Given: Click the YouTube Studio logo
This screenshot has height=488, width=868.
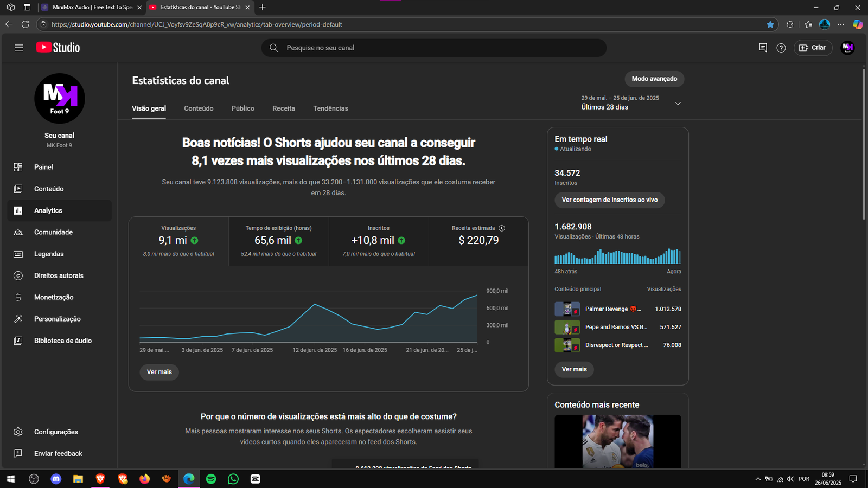Looking at the screenshot, I should (x=58, y=48).
